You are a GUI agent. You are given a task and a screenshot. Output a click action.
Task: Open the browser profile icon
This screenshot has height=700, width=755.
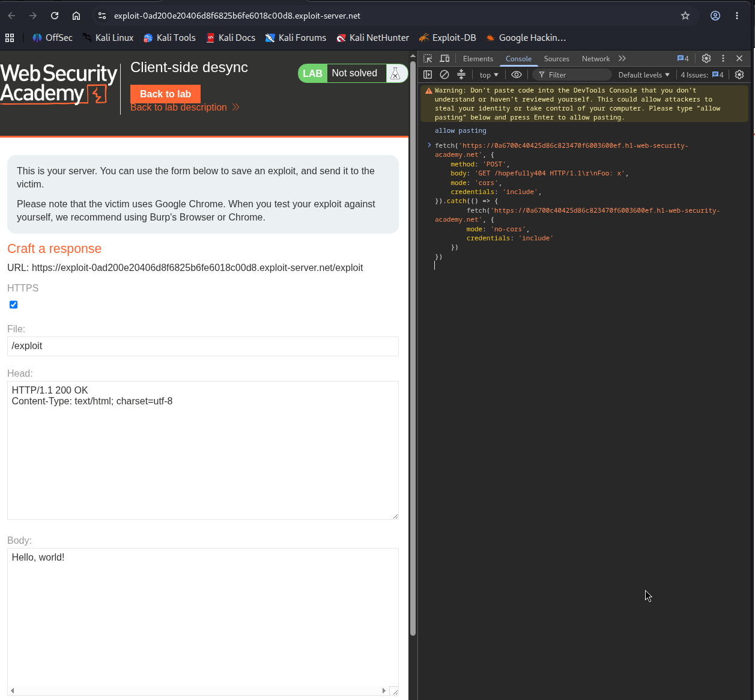[715, 16]
